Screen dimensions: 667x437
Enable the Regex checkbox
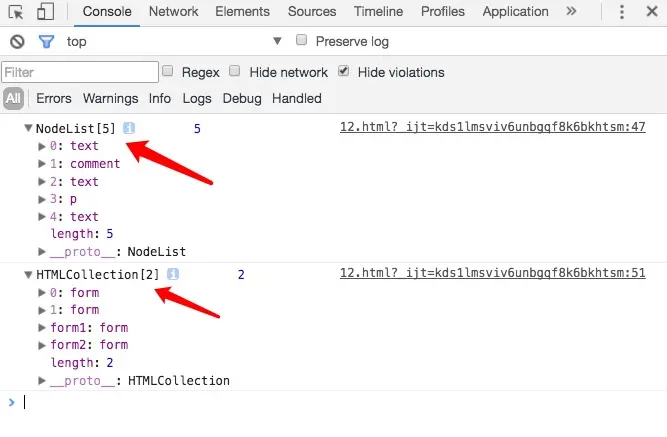[x=168, y=71]
